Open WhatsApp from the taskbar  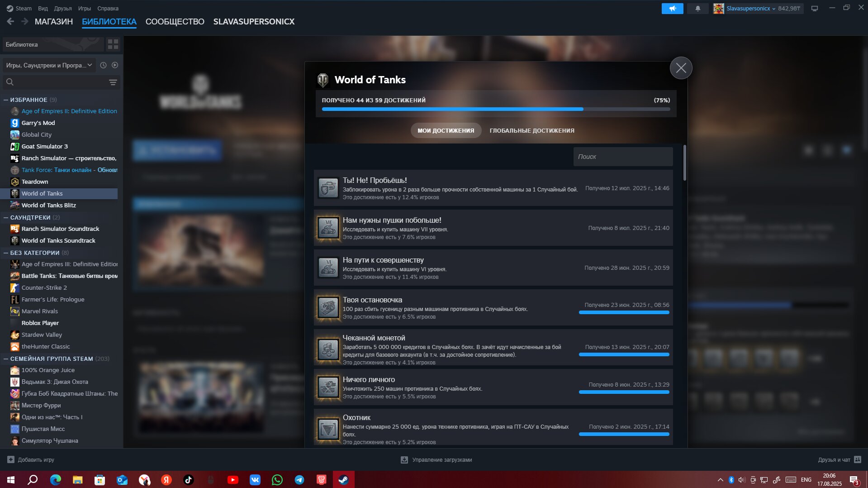[x=277, y=480]
